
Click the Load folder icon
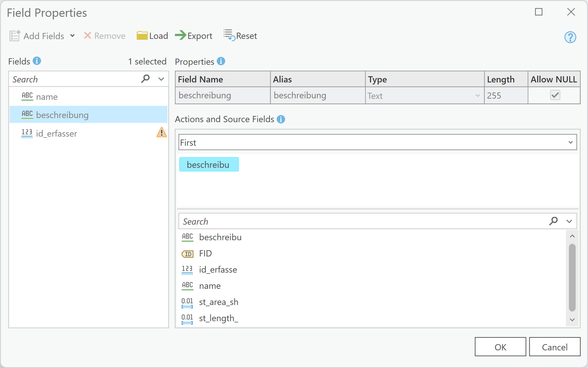coord(142,36)
